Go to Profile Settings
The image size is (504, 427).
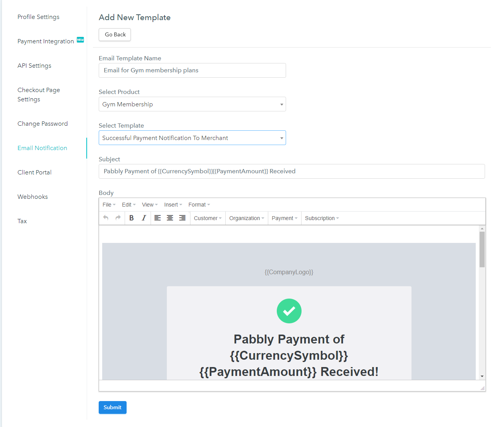click(38, 17)
